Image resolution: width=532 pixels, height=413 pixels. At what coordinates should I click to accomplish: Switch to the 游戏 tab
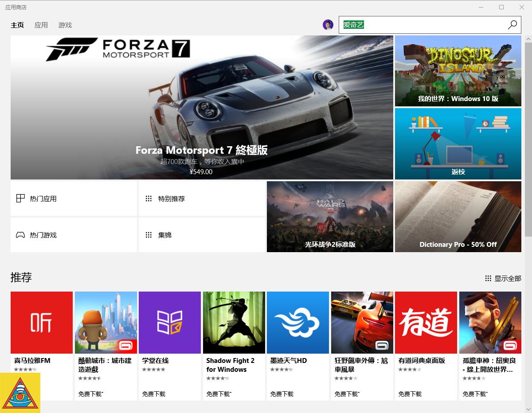click(x=65, y=25)
